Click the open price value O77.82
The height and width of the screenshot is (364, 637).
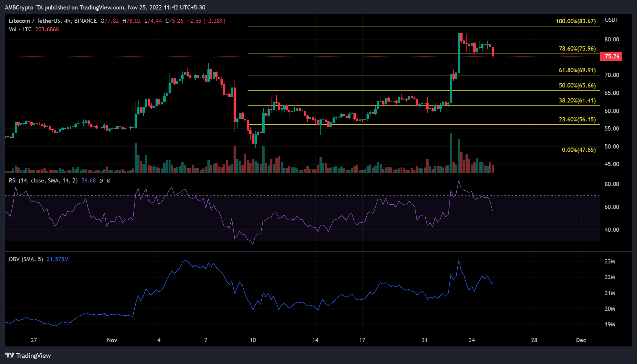[x=110, y=21]
